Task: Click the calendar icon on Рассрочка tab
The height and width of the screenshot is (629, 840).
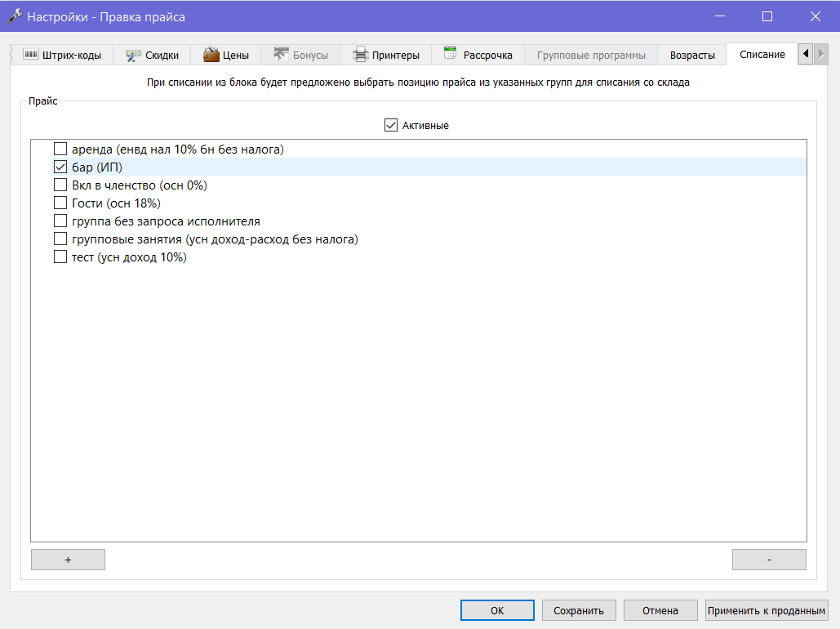Action: coord(450,52)
